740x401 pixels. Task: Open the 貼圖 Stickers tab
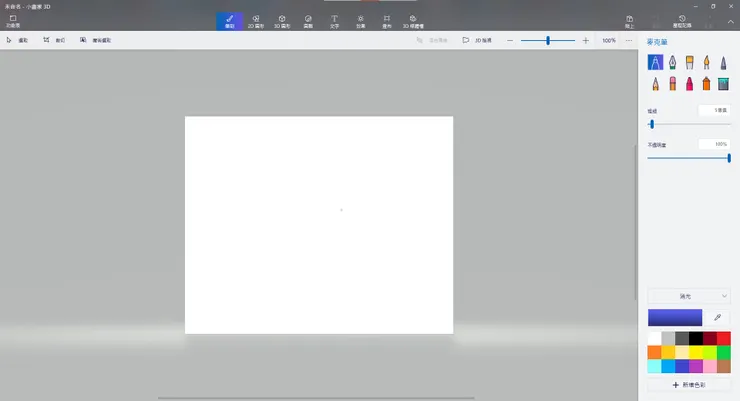point(308,21)
